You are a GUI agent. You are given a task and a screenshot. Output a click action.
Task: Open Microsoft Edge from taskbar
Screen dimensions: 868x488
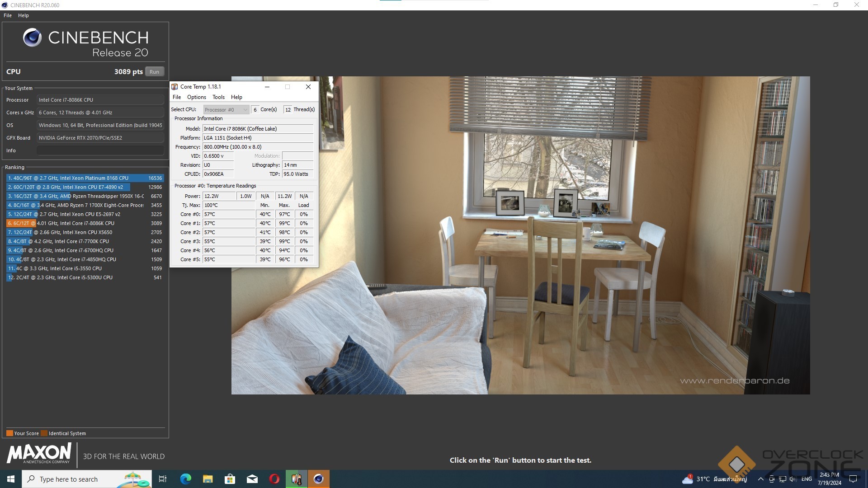point(185,479)
